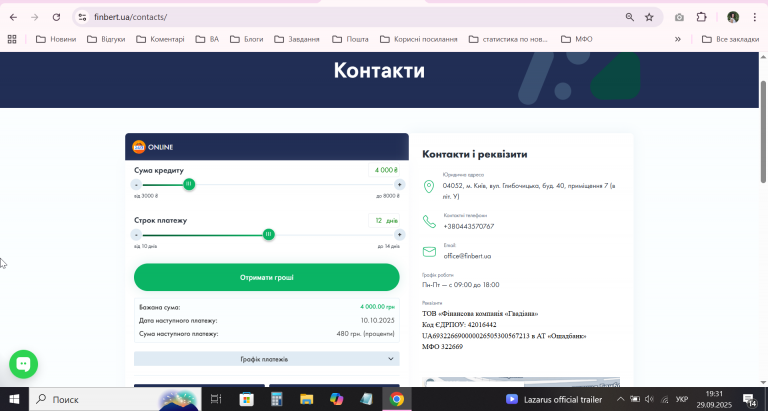Click the location pin icon

429,187
